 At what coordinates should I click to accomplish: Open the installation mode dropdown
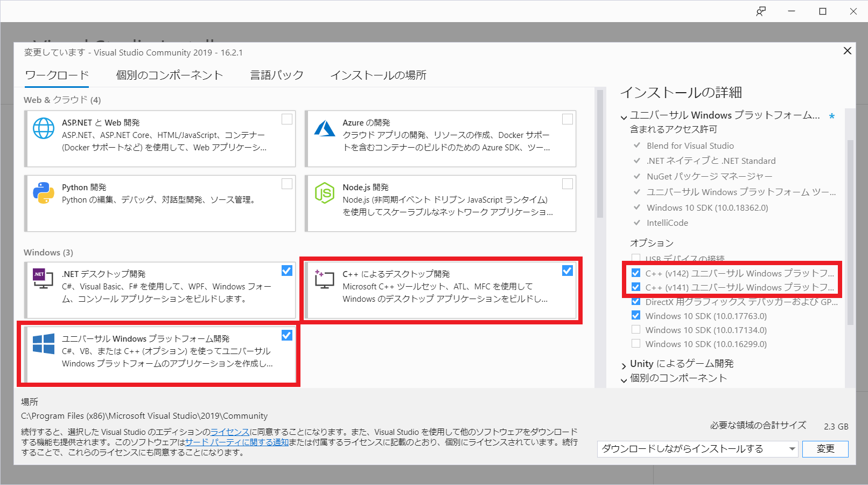792,448
